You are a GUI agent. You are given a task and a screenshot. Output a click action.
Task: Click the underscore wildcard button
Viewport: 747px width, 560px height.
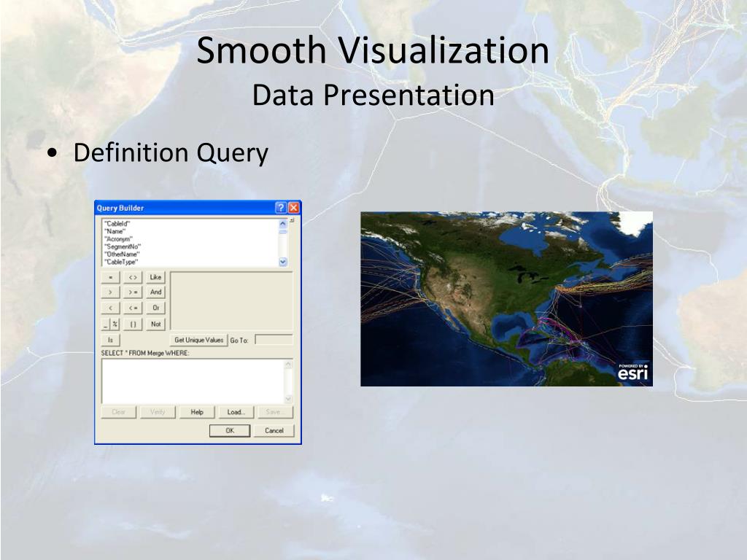click(x=106, y=324)
